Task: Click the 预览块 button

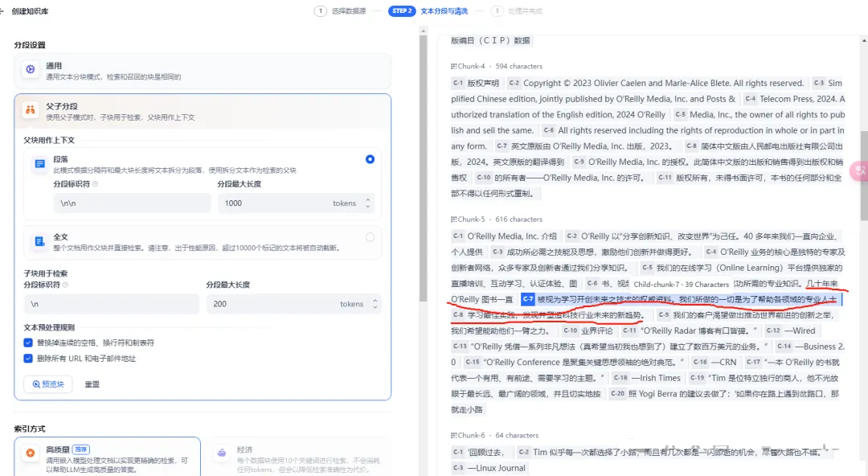Action: [48, 384]
